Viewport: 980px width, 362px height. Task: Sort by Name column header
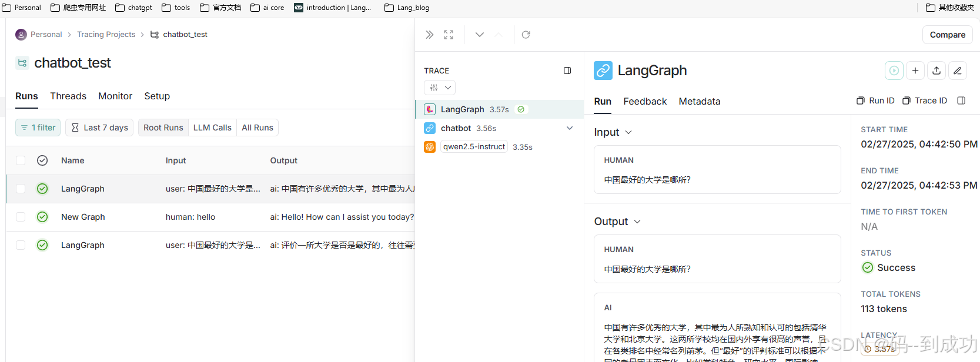coord(73,160)
